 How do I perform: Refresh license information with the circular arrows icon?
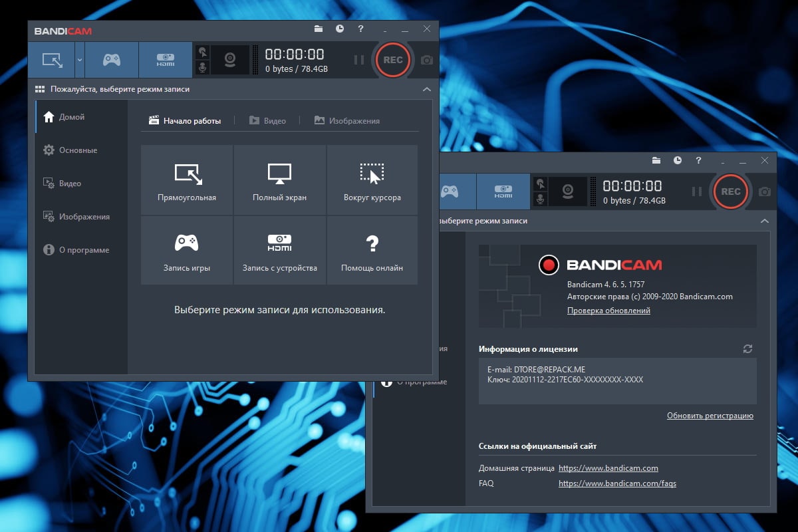[748, 348]
